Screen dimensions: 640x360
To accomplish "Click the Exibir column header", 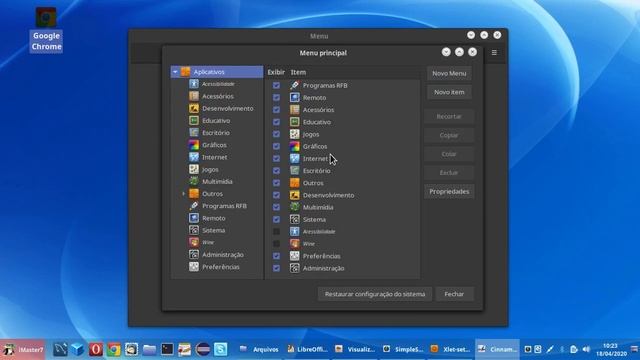I will [x=276, y=72].
